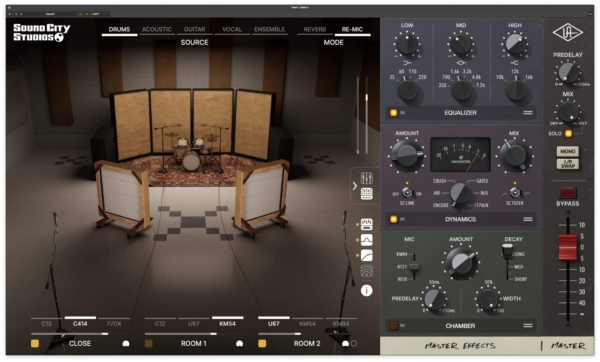Select the VOCAL source tab
Screen dimensions: 600x362
click(x=232, y=29)
